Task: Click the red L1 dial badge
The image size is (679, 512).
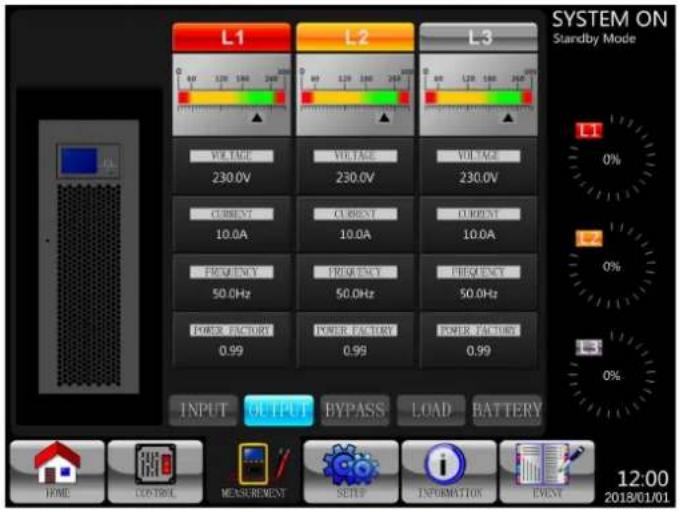Action: point(589,130)
